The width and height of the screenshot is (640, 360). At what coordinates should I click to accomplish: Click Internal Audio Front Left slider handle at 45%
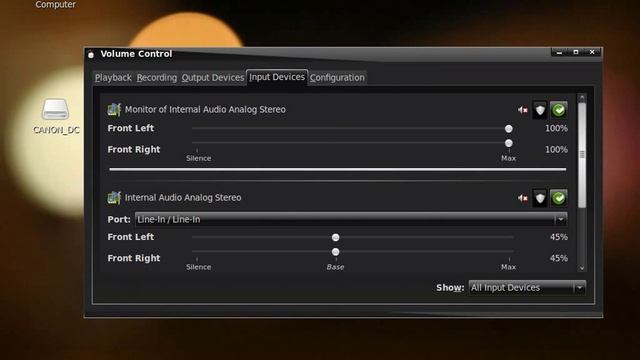pos(336,238)
